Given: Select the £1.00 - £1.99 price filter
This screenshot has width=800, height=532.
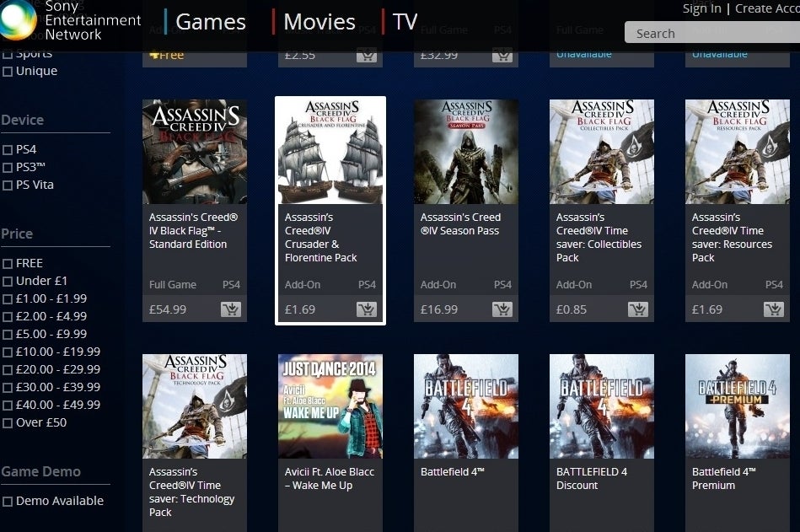Looking at the screenshot, I should (x=8, y=299).
